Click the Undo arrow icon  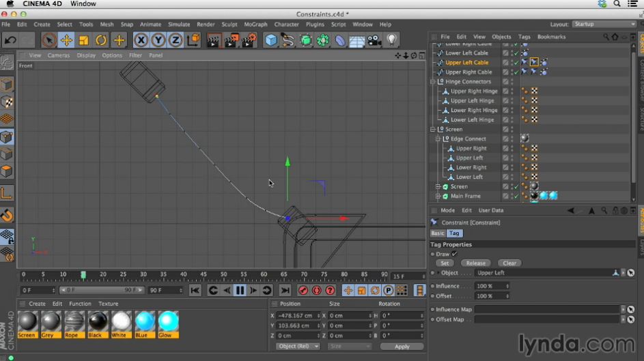[10, 40]
